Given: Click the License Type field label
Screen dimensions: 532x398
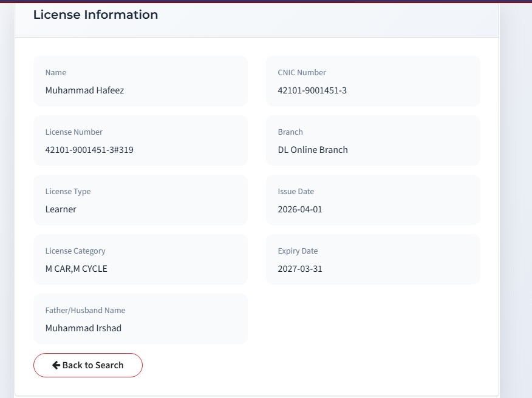Looking at the screenshot, I should coord(68,192).
